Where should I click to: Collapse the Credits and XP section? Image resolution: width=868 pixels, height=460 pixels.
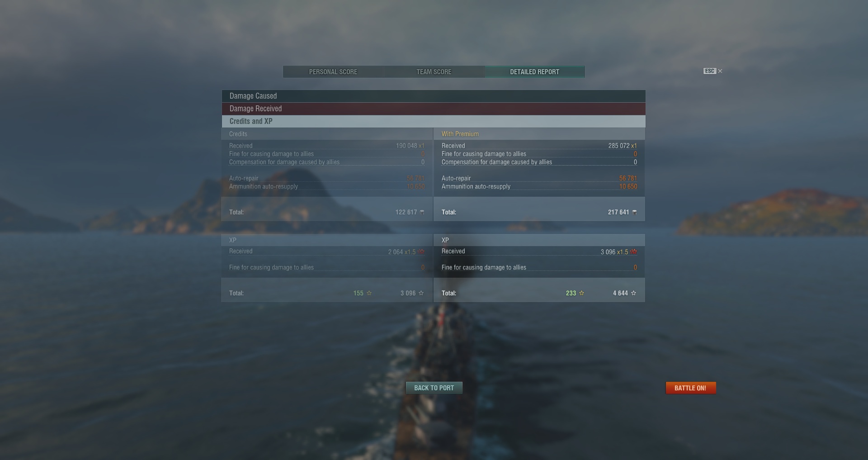click(434, 121)
